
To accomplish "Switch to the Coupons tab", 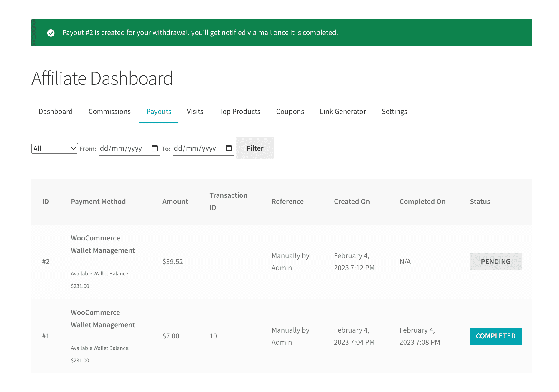I will point(290,112).
